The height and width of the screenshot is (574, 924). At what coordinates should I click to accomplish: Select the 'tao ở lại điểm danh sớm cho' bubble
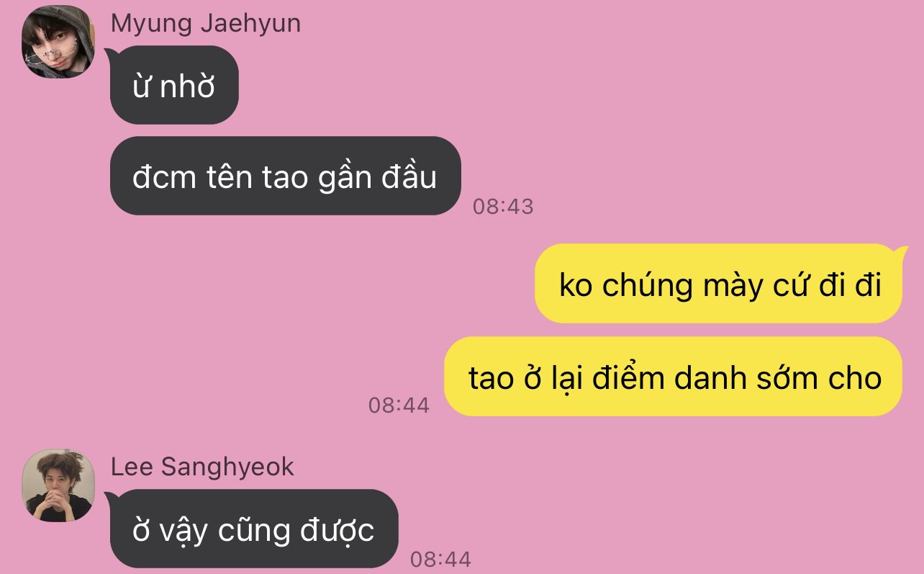pyautogui.click(x=674, y=377)
